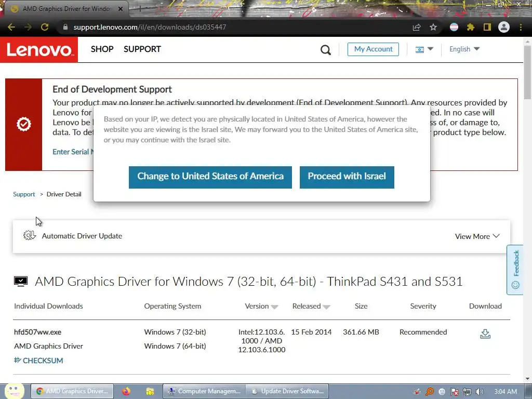Click the browser back arrow

point(11,27)
